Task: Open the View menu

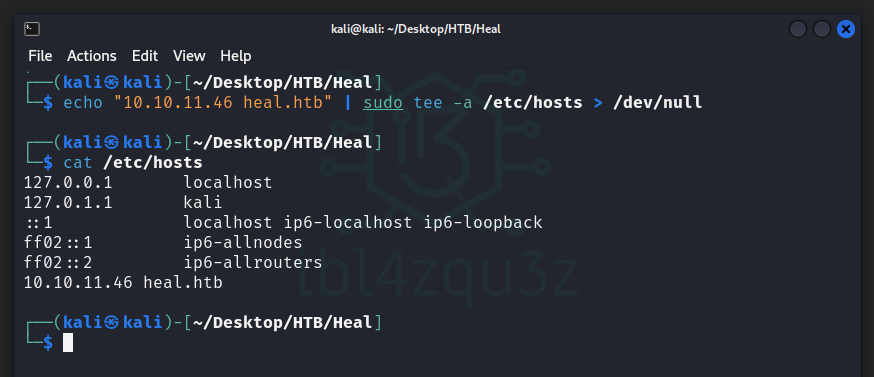Action: click(189, 56)
